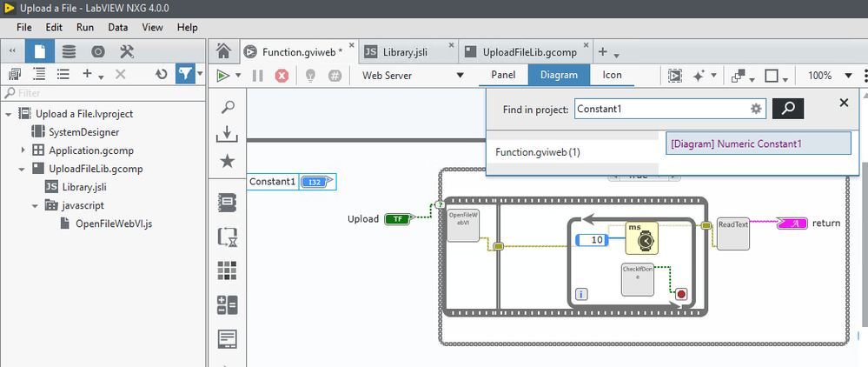
Task: Click the delete X icon in project toolbar
Action: 120,74
